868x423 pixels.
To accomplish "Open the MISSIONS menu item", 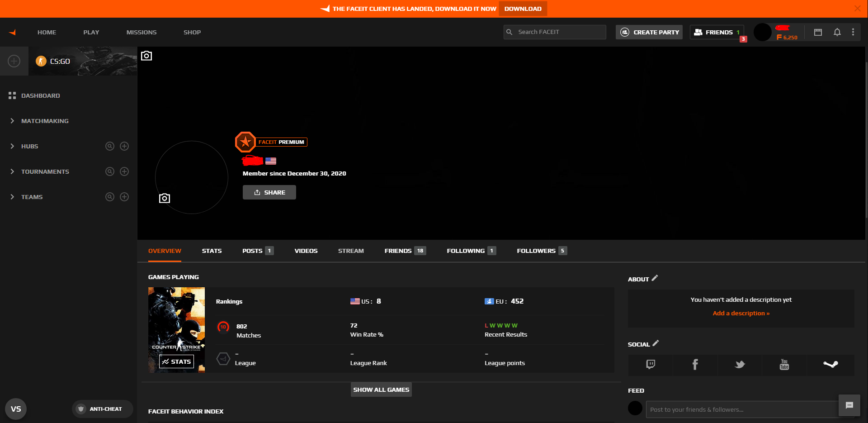I will [x=141, y=32].
